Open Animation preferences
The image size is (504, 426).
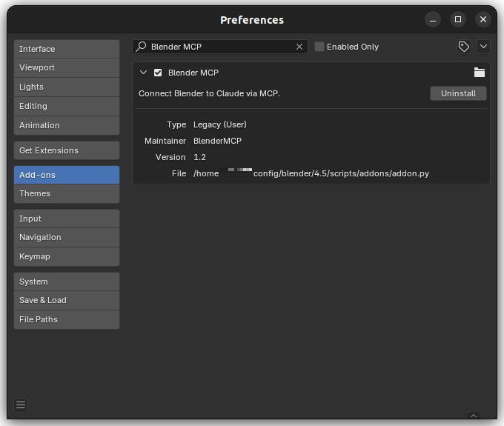click(67, 125)
